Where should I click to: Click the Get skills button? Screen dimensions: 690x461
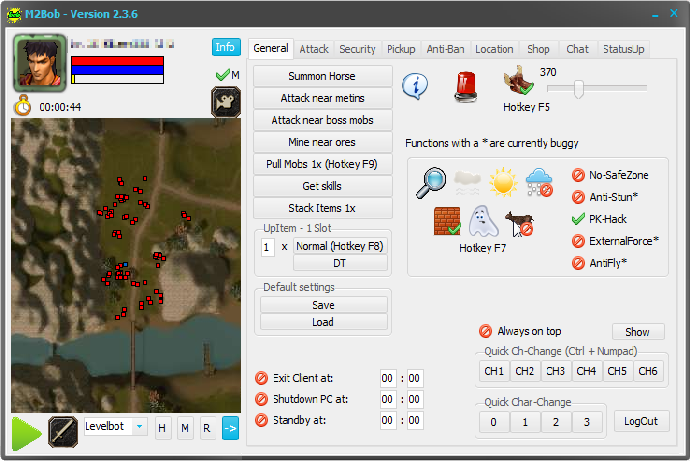323,186
